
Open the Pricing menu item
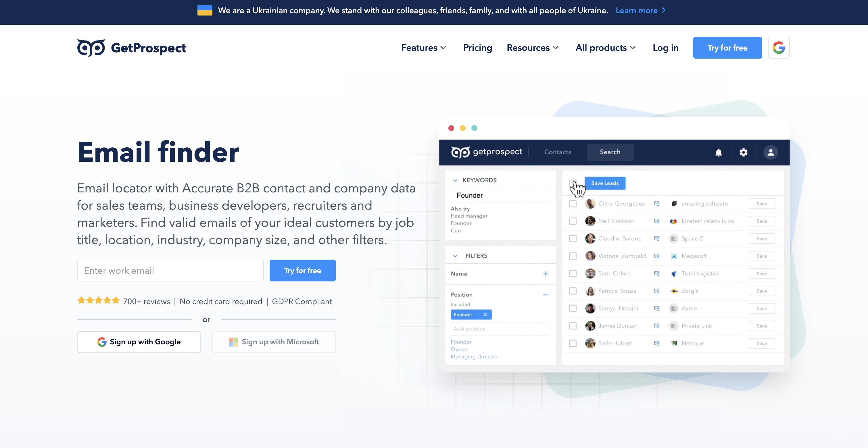[x=477, y=47]
